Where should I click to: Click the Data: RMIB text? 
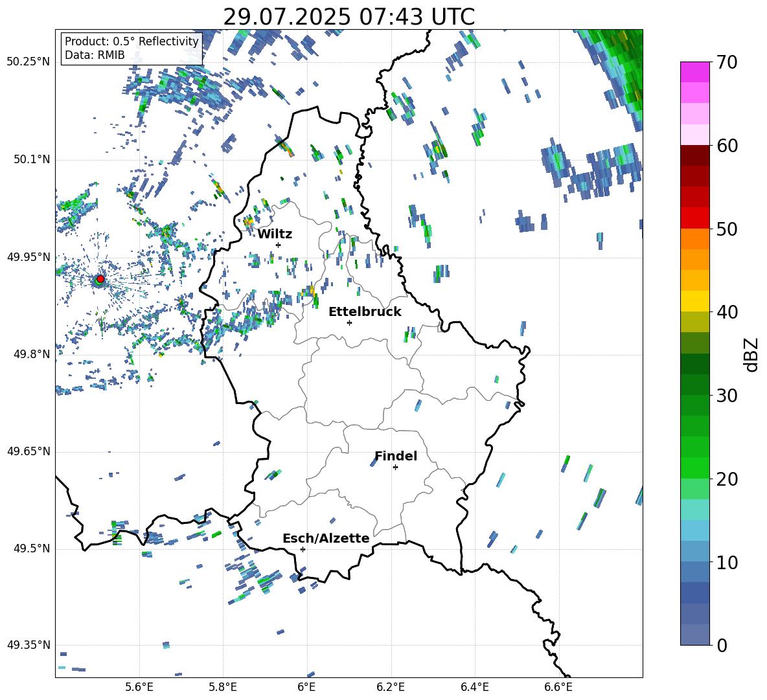[95, 55]
